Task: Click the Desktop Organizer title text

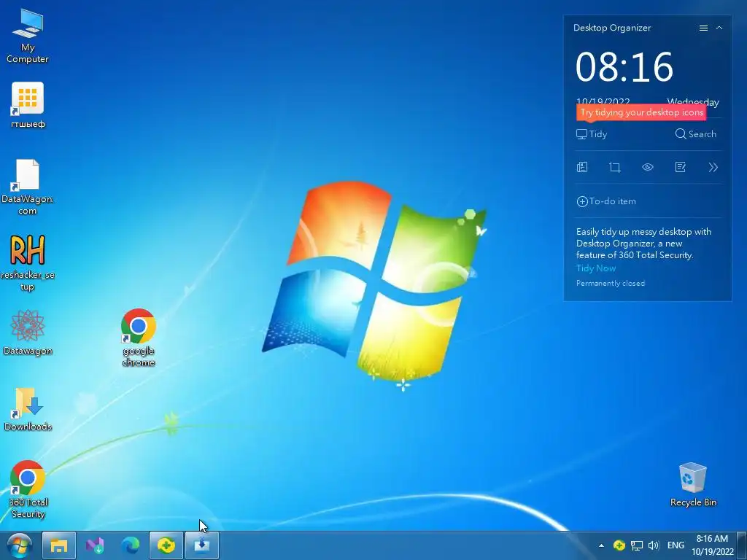Action: pos(612,28)
